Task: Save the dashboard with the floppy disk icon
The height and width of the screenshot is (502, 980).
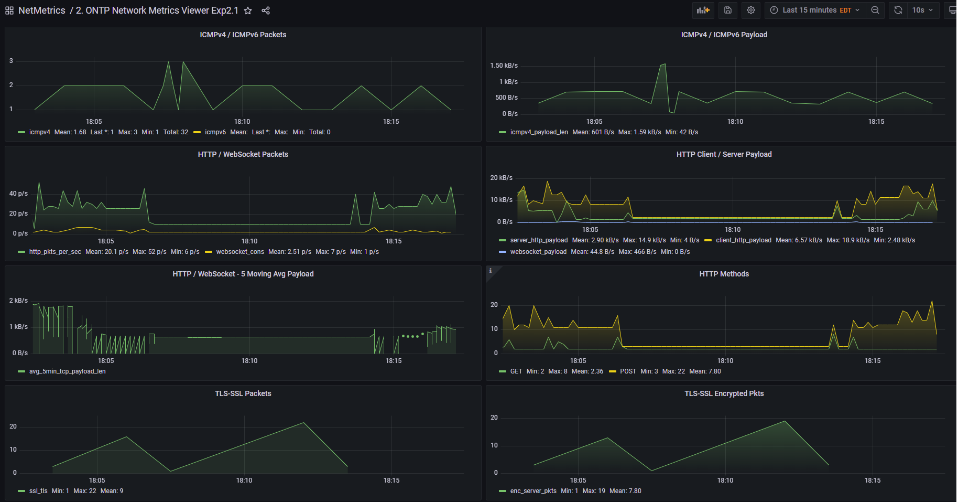Action: pyautogui.click(x=728, y=10)
